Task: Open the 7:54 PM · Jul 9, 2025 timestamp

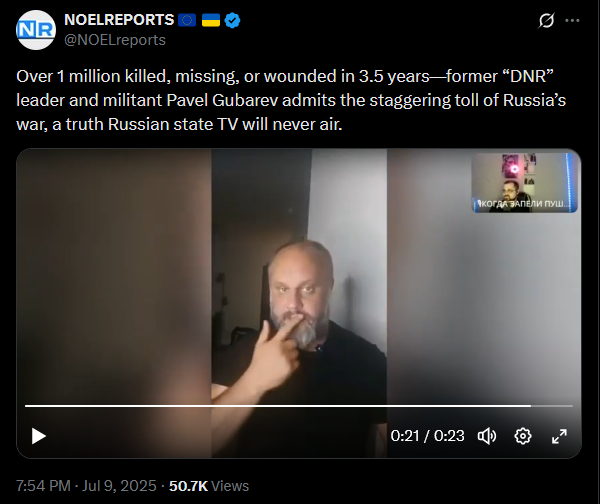Action: [86, 486]
